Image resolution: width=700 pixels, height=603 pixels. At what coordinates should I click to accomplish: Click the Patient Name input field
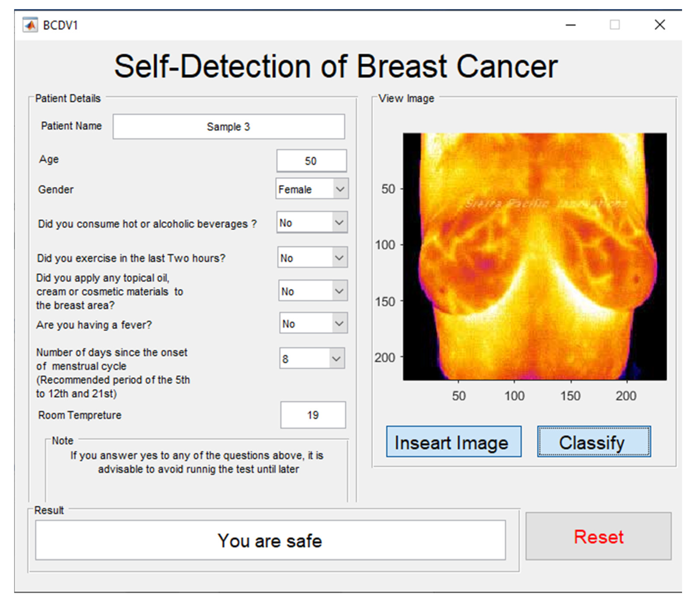[x=229, y=127]
